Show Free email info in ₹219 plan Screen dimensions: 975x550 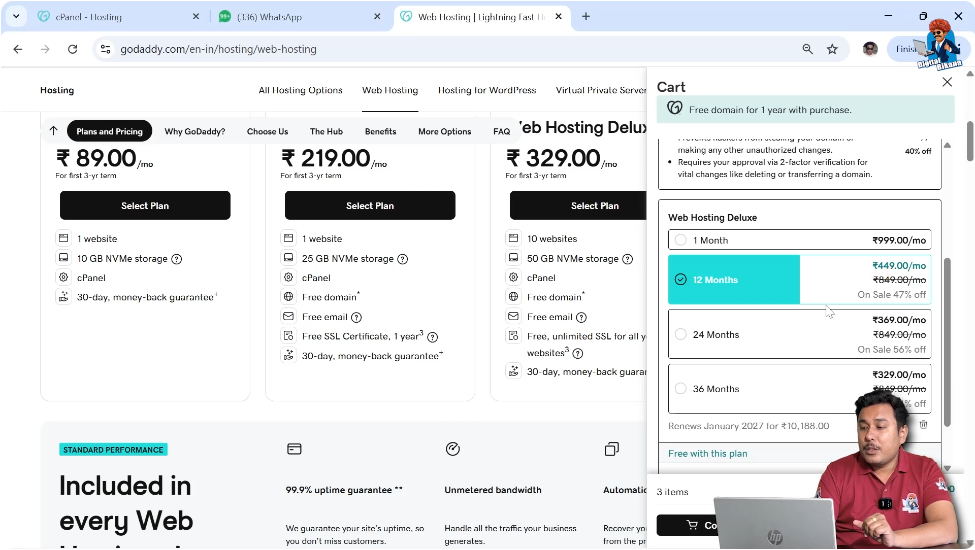[356, 317]
